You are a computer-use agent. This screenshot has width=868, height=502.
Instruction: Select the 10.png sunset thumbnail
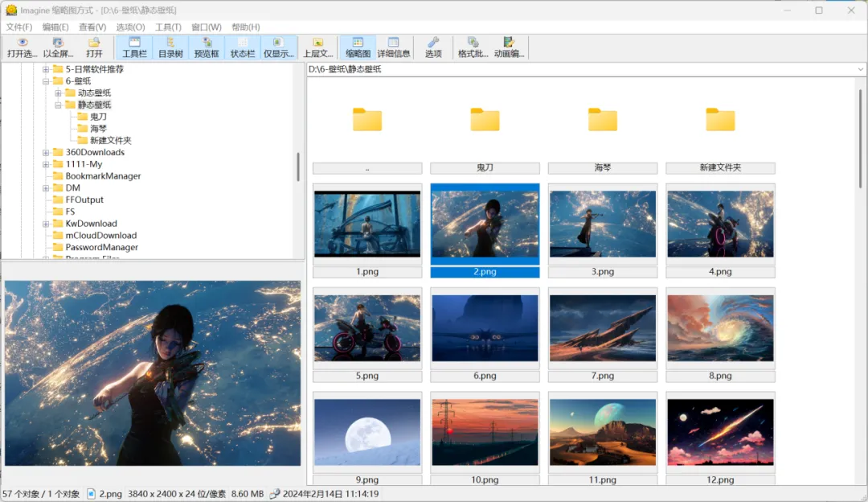485,432
